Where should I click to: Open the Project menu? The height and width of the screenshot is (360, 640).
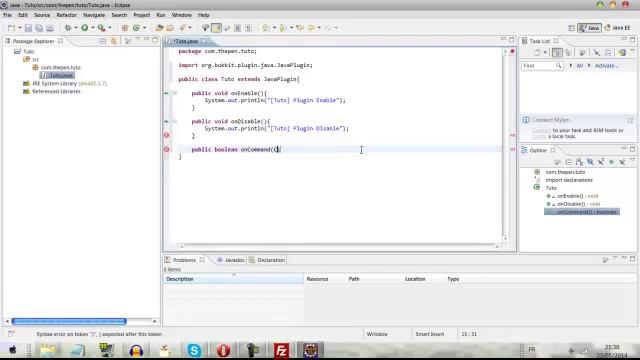tap(141, 15)
